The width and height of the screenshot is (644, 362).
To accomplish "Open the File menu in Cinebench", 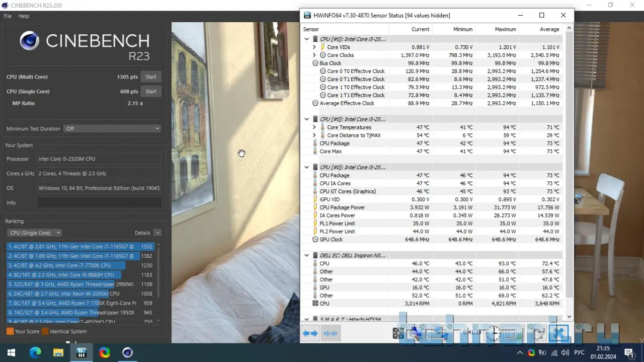I will pos(8,16).
